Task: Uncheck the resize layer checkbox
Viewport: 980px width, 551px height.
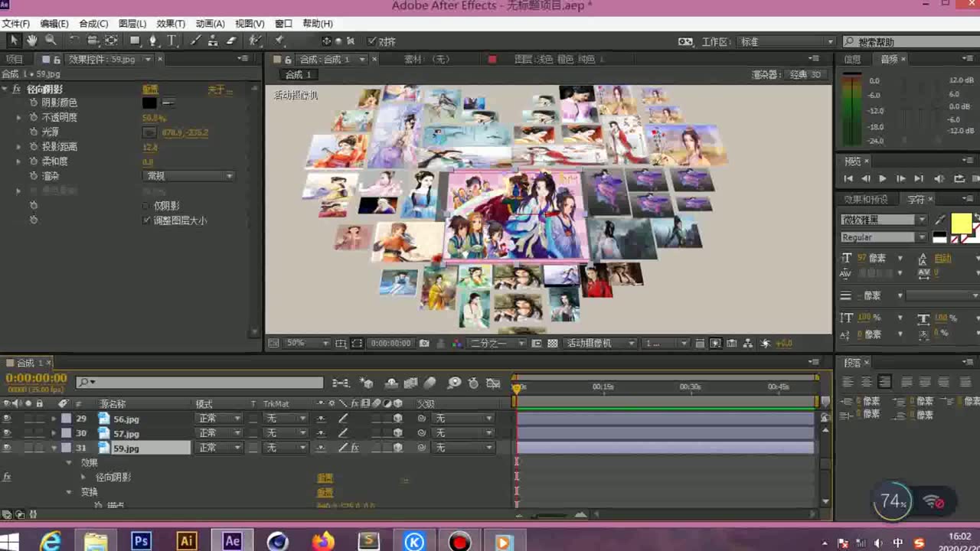Action: (x=147, y=220)
